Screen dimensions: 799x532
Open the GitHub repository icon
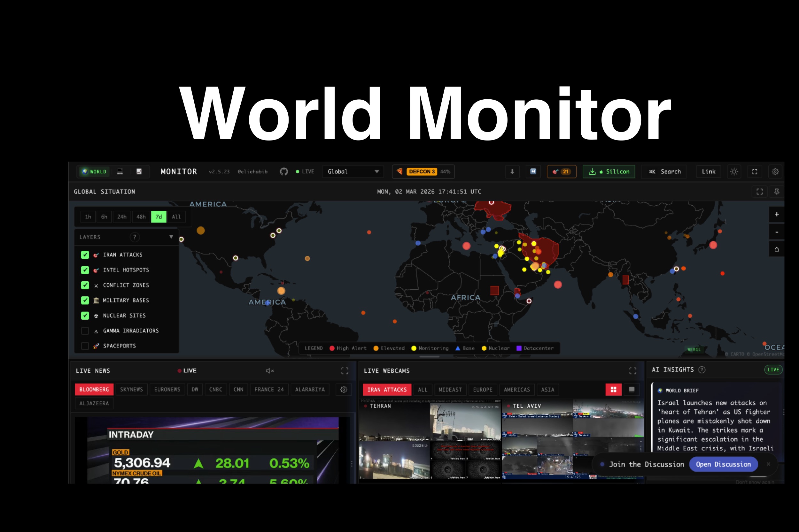click(x=283, y=172)
